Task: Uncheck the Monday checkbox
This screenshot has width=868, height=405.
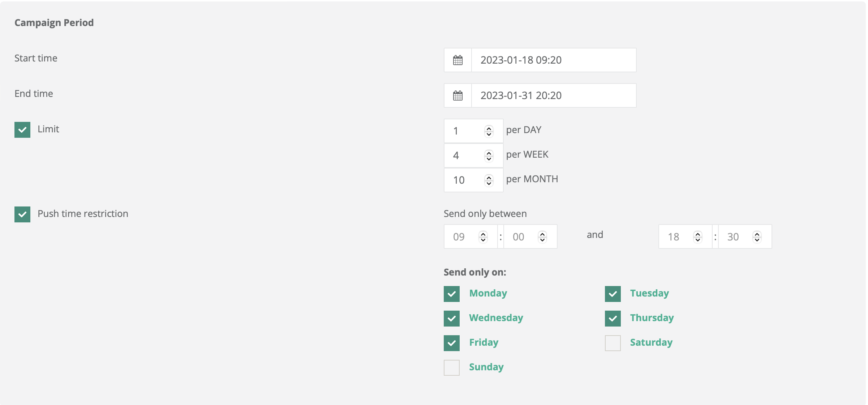Action: point(451,294)
